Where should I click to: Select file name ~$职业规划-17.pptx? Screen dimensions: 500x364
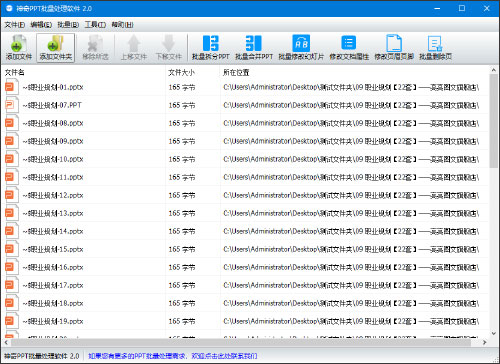point(53,285)
